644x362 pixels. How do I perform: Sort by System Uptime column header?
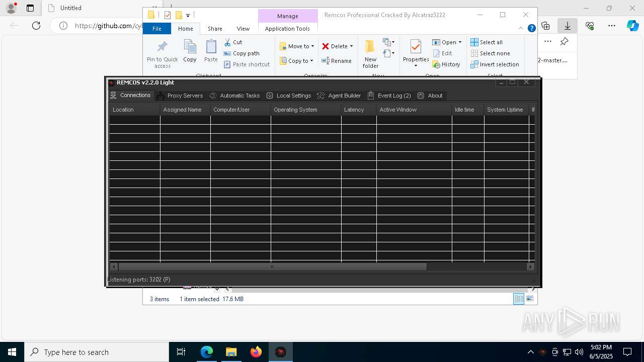[x=507, y=110]
